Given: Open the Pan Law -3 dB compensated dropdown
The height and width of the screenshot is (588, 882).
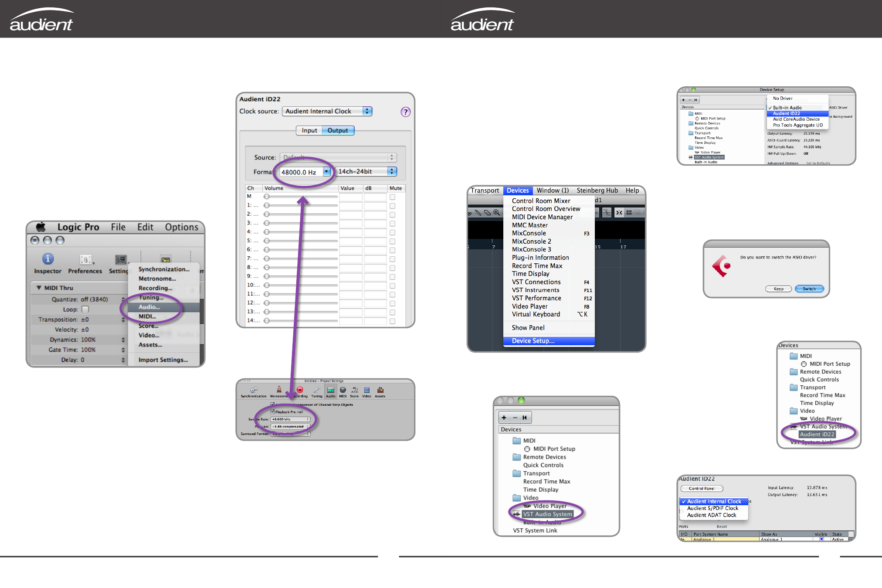Looking at the screenshot, I should coord(290,427).
